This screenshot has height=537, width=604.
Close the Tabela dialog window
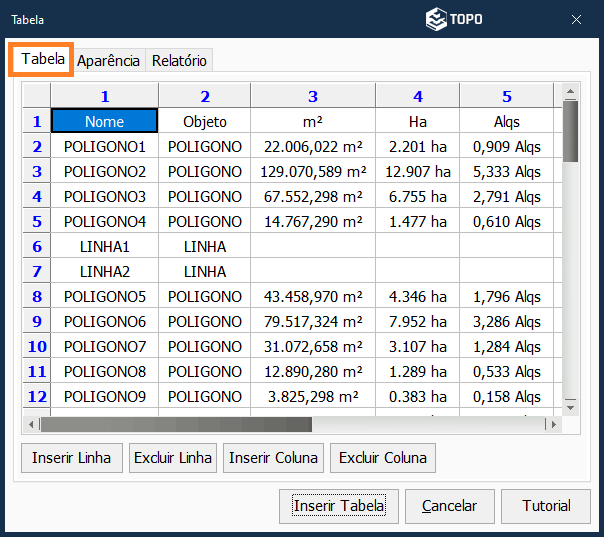point(576,19)
